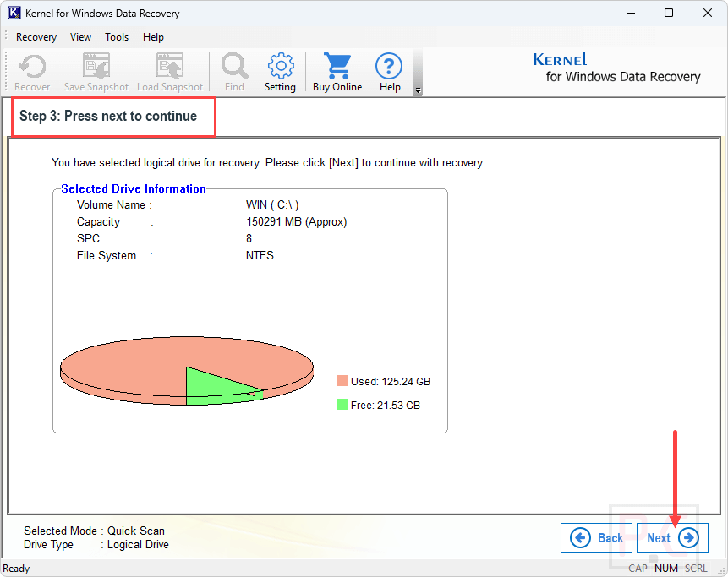Click the Quick Scan selected mode text
The height and width of the screenshot is (577, 728).
point(136,531)
